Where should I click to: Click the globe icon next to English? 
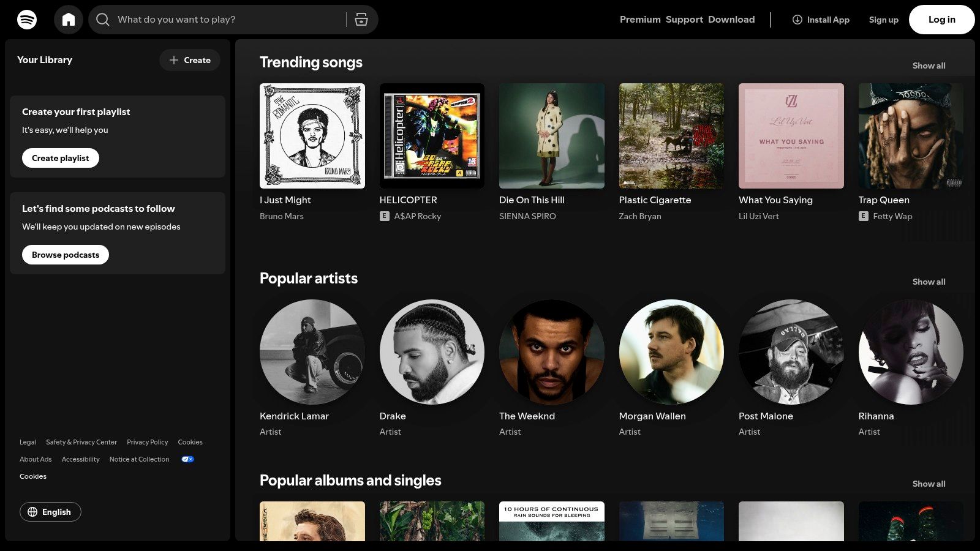34,512
